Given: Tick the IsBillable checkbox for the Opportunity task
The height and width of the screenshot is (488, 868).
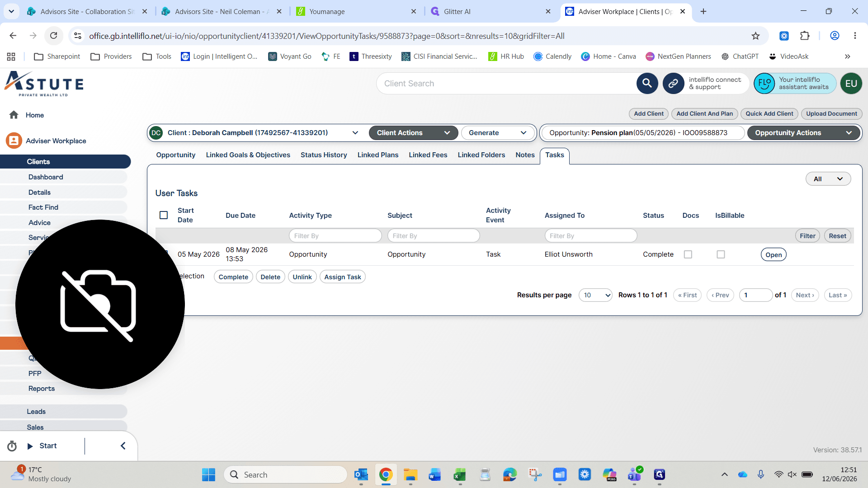Looking at the screenshot, I should coord(721,254).
